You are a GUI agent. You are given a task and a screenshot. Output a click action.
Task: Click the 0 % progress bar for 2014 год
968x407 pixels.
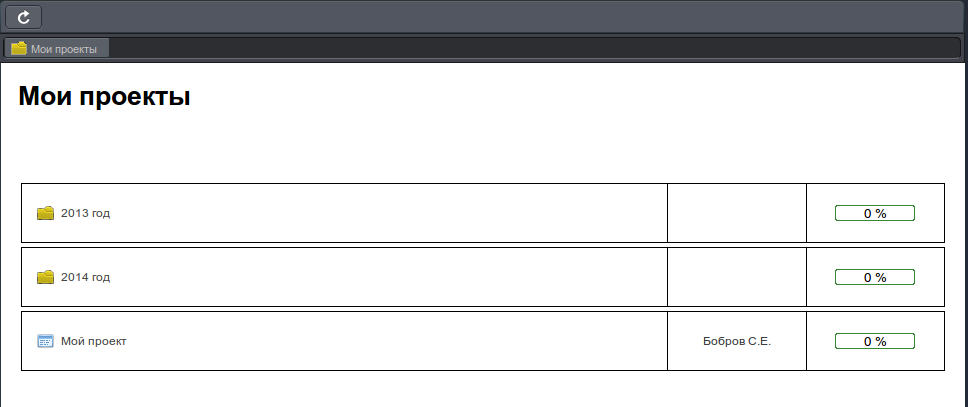875,277
